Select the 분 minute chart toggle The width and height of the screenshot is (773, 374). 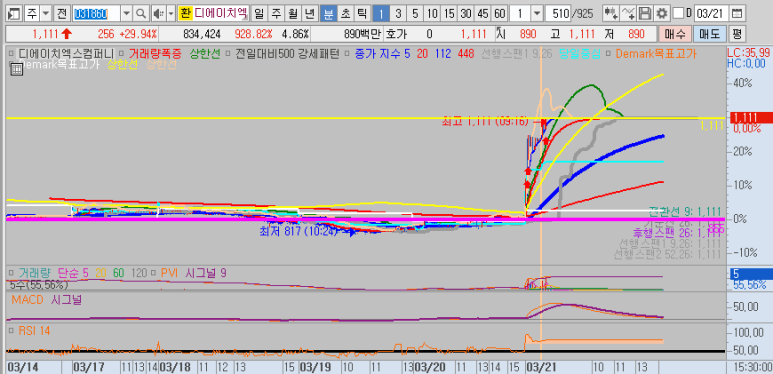[328, 13]
